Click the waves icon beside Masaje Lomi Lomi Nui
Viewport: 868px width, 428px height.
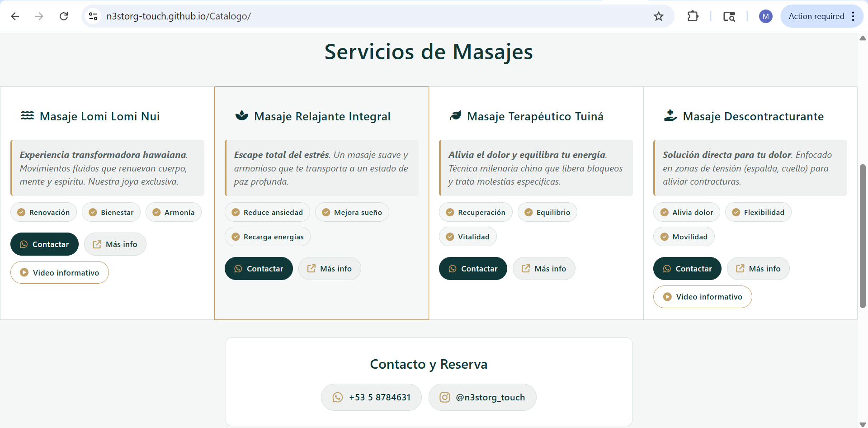(x=27, y=116)
